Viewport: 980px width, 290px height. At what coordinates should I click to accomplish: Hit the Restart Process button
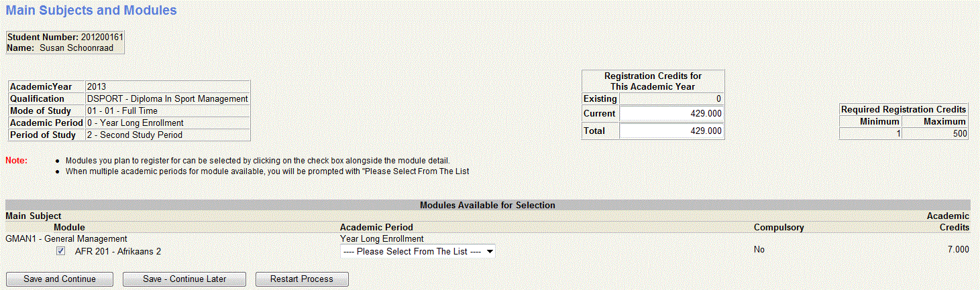pyautogui.click(x=301, y=279)
